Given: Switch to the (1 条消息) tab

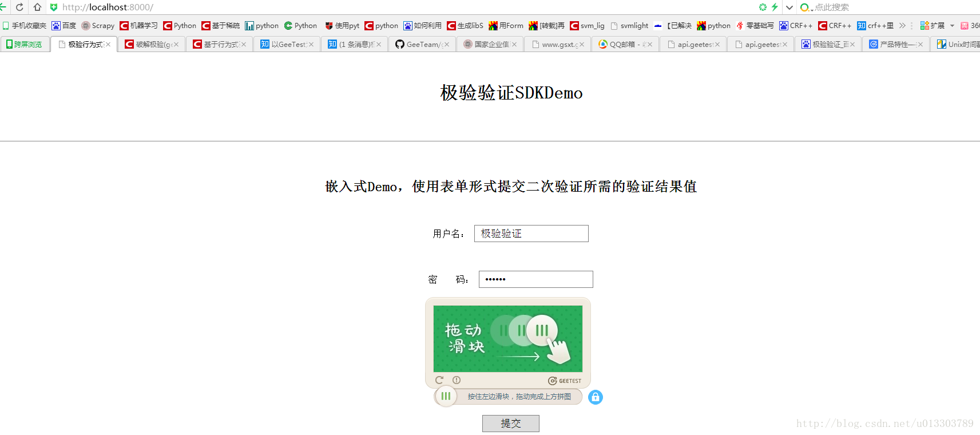Looking at the screenshot, I should (355, 44).
